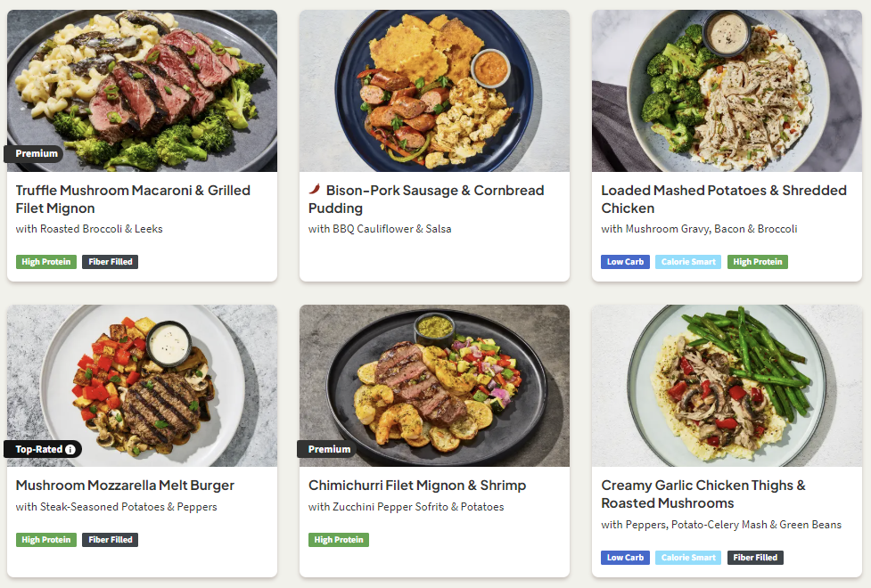
Task: Open Bison-Pork Sausage & Cornbread Pudding photo
Action: click(x=434, y=89)
